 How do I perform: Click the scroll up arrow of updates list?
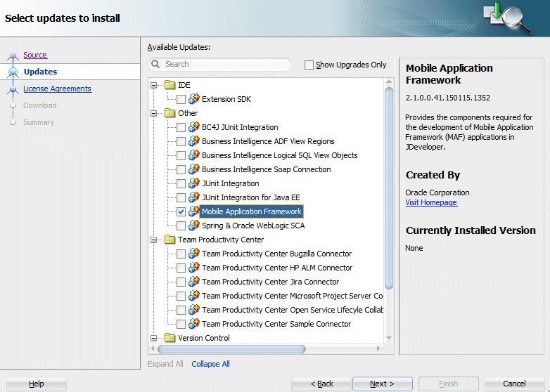(389, 81)
